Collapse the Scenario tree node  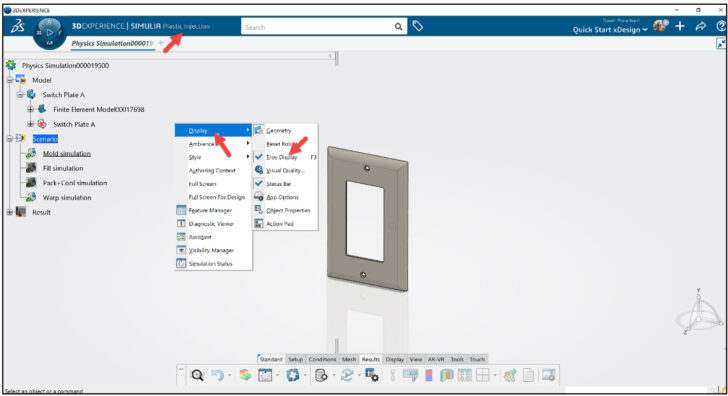pyautogui.click(x=10, y=139)
